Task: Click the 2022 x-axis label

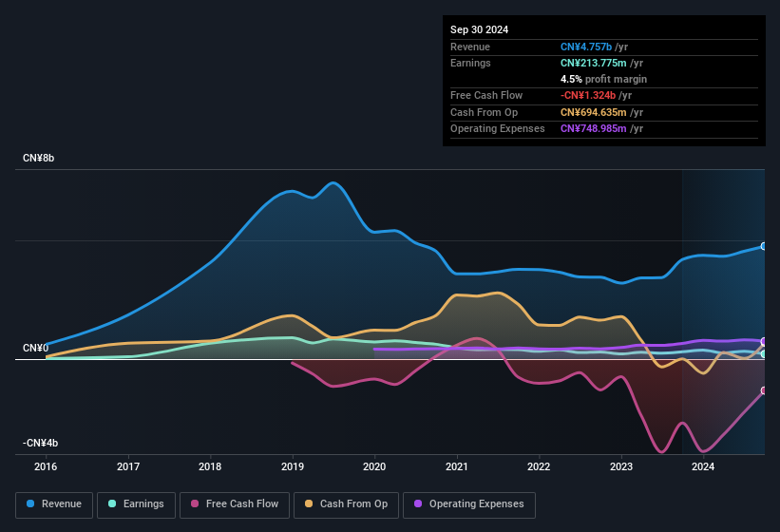Action: click(539, 466)
